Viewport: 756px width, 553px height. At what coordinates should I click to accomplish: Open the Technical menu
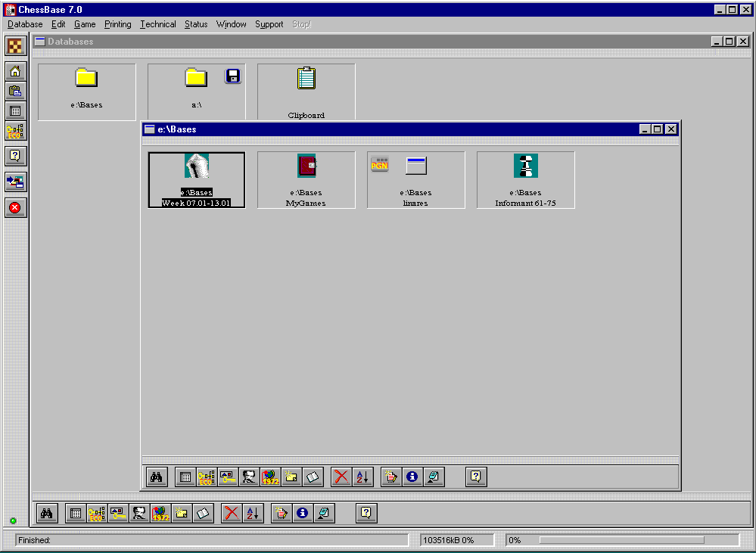pyautogui.click(x=157, y=24)
